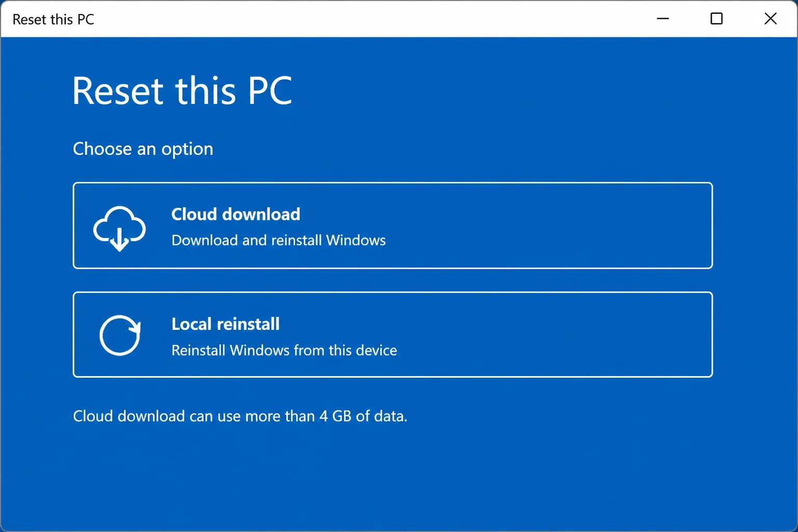Select the Local reinstall option title
Image resolution: width=798 pixels, height=532 pixels.
coord(225,324)
